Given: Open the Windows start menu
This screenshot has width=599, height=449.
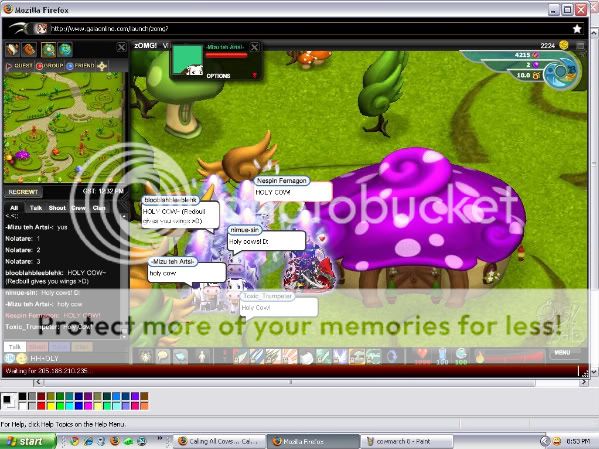Looking at the screenshot, I should coord(28,441).
